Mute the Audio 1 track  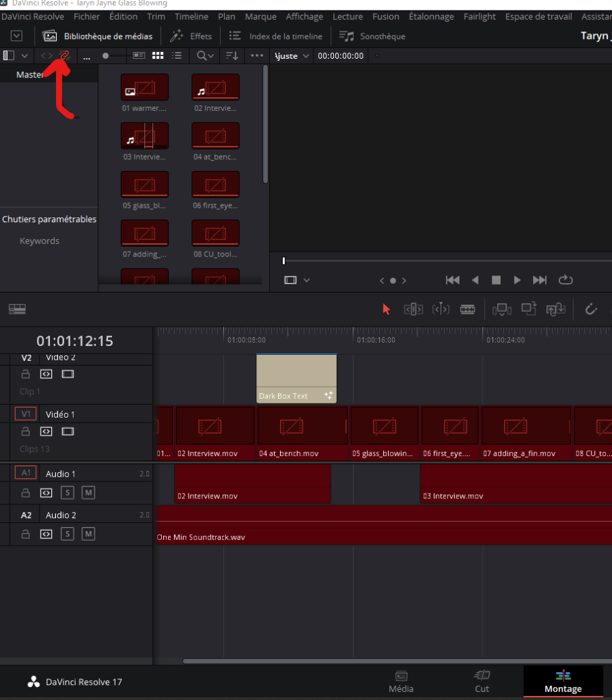coord(88,492)
